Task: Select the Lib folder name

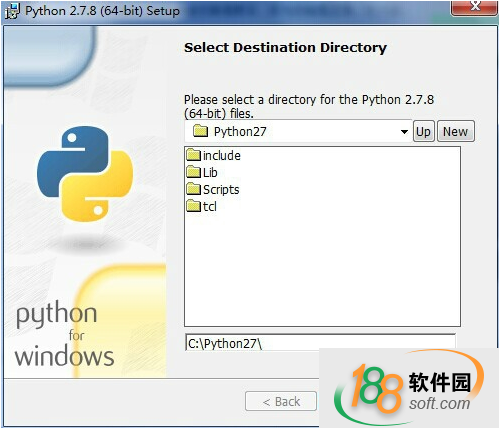Action: click(x=210, y=173)
